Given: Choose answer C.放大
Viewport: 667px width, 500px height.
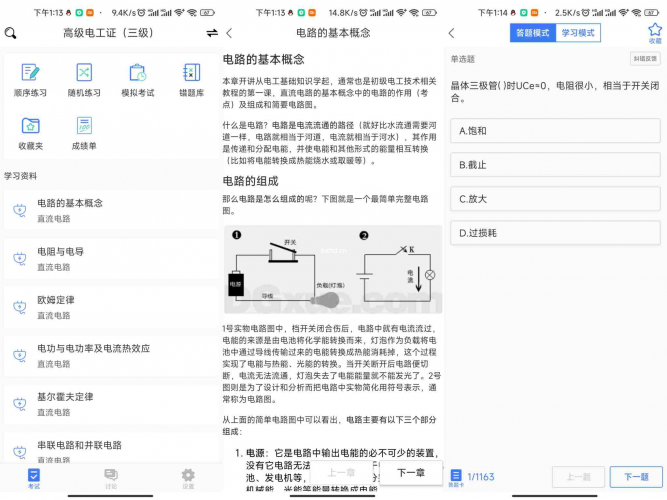Looking at the screenshot, I should [x=555, y=199].
